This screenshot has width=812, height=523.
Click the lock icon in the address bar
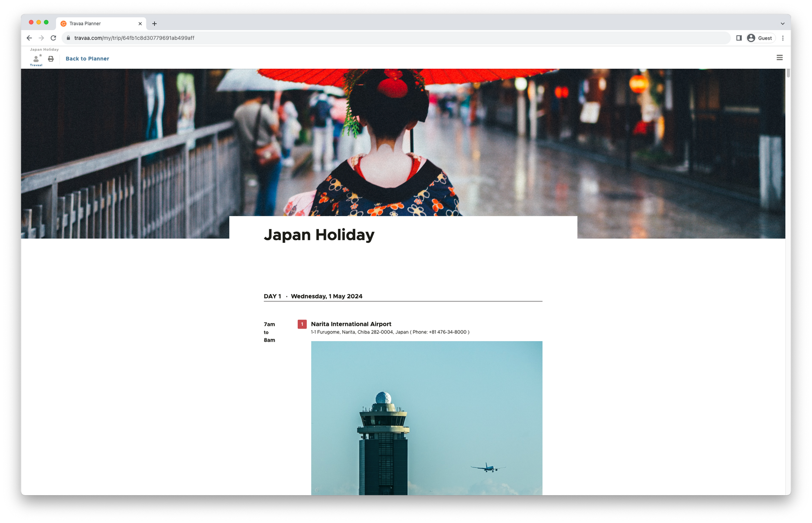[x=68, y=38]
